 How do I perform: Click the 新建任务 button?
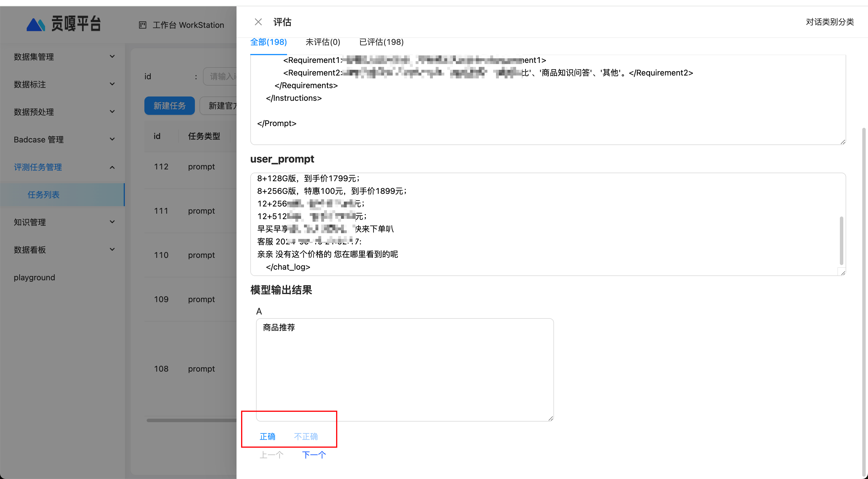pyautogui.click(x=169, y=106)
